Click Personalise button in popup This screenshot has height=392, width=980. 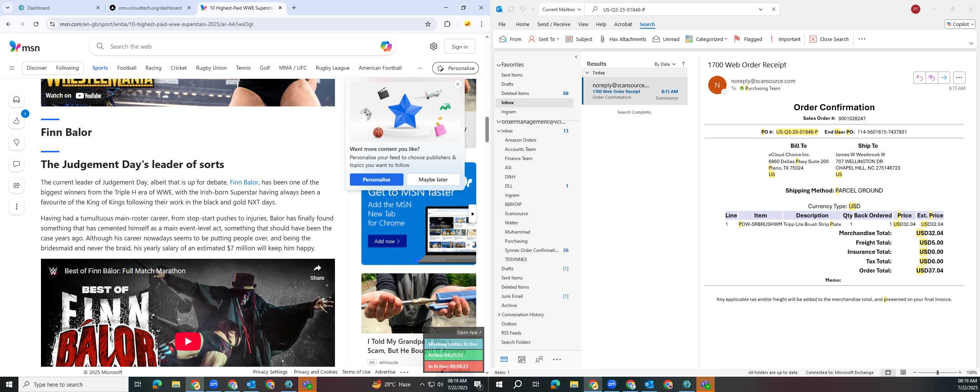pos(376,180)
